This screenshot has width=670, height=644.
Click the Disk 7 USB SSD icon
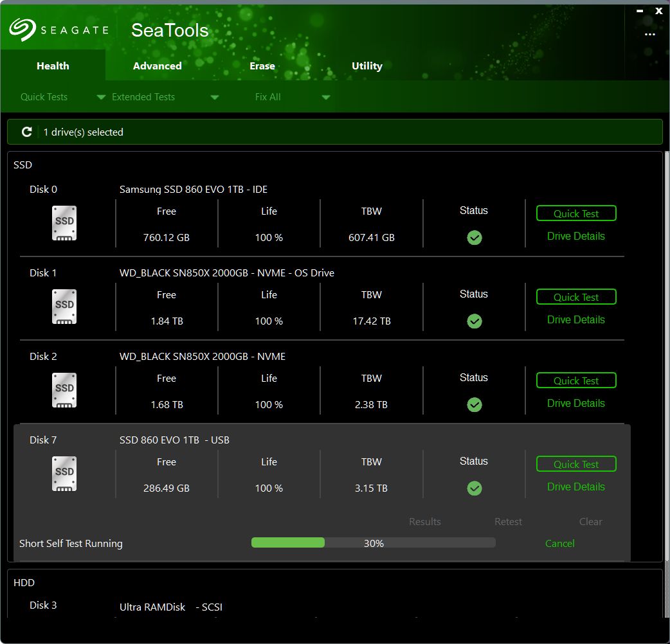point(64,474)
